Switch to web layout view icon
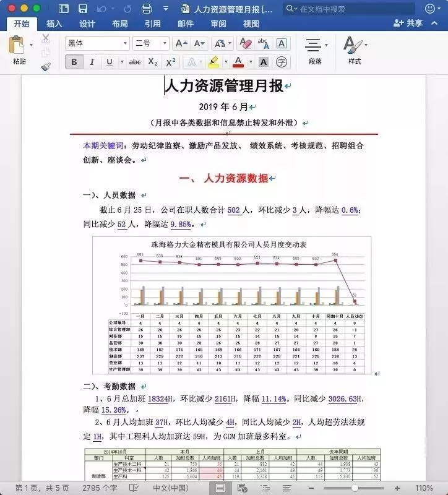This screenshot has width=448, height=495. [x=243, y=488]
